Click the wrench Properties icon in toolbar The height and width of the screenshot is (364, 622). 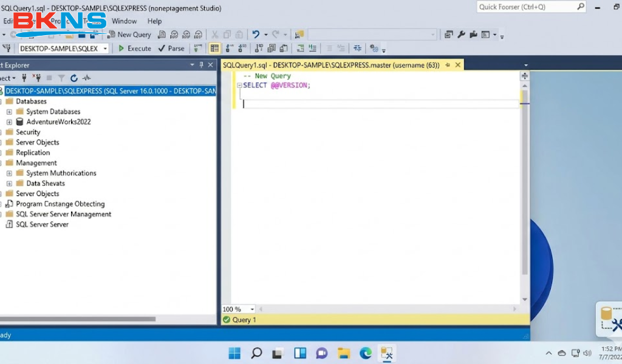tap(461, 35)
